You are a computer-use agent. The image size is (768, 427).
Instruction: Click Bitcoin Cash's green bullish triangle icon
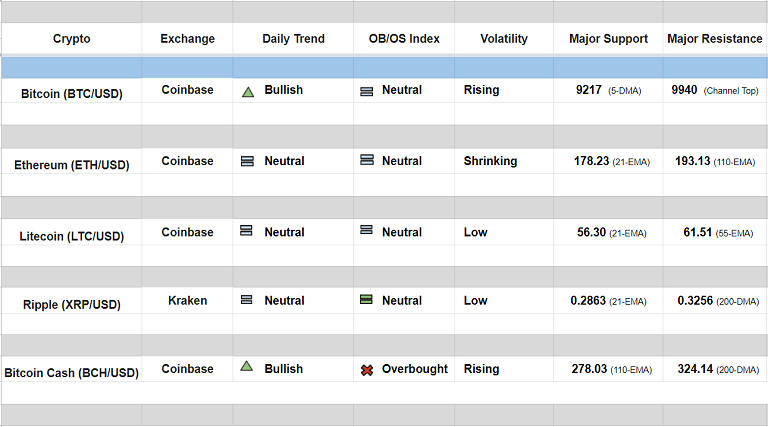click(247, 367)
